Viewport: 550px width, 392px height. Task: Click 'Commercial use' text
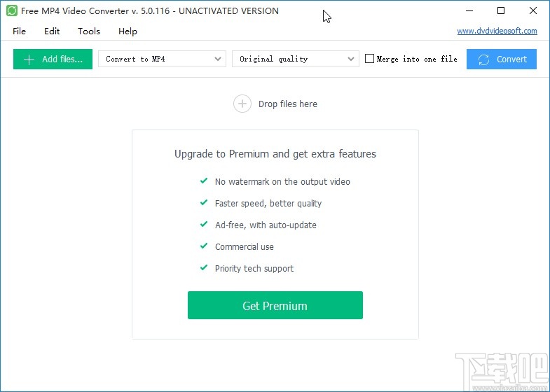[x=244, y=246]
